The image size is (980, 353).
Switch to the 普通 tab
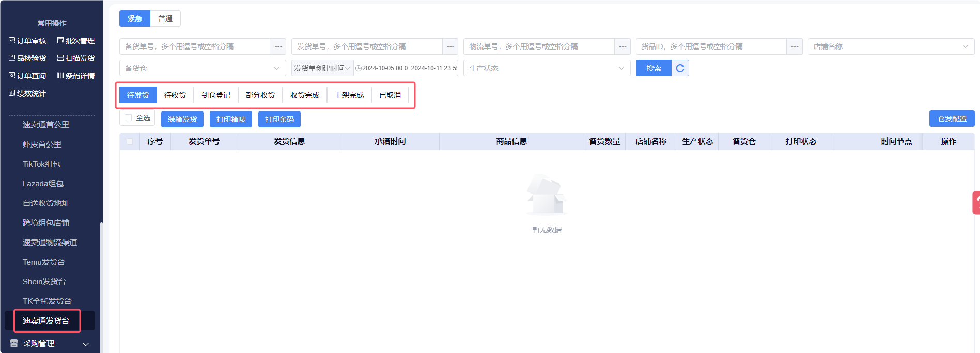165,19
